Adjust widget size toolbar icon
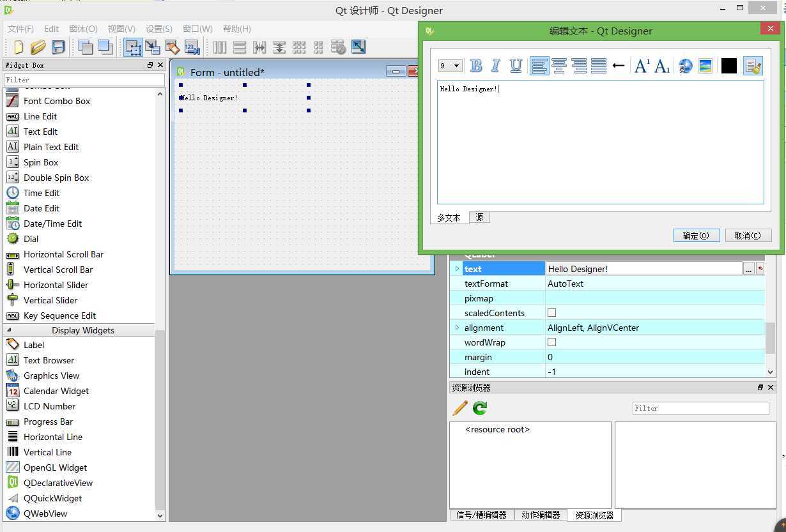Screen dimensions: 786x532 (358, 47)
